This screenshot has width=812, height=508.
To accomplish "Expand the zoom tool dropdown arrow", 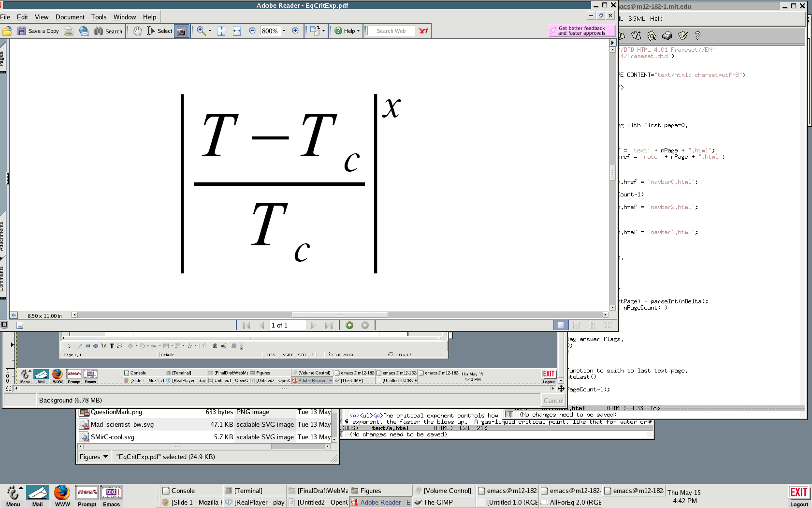I will tap(210, 31).
